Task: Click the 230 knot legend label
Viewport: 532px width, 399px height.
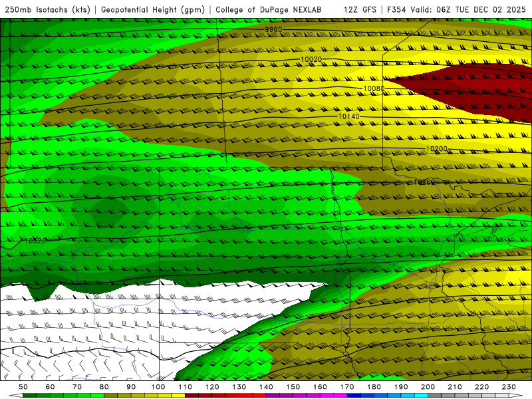Action: [509, 387]
